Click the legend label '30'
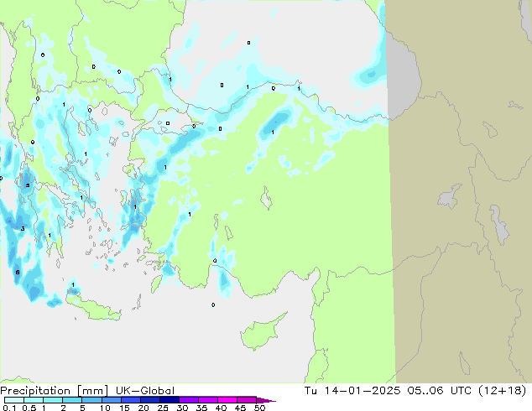The image size is (532, 411). 182,408
